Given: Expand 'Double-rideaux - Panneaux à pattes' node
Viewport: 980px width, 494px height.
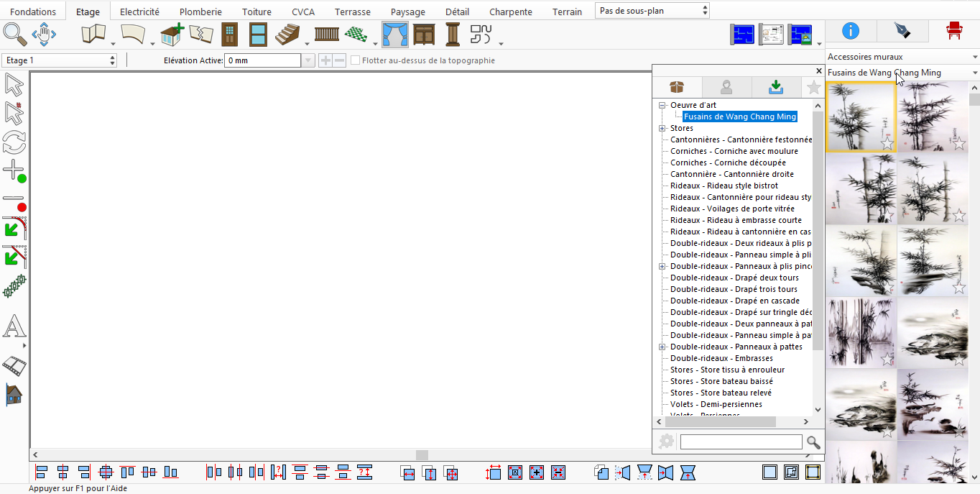Looking at the screenshot, I should click(662, 347).
